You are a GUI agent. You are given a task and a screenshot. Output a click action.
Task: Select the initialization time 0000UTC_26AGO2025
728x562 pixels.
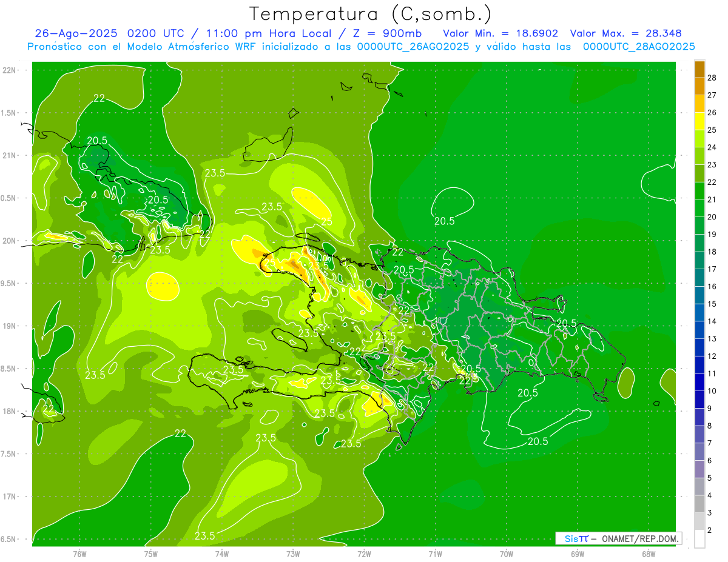click(413, 47)
